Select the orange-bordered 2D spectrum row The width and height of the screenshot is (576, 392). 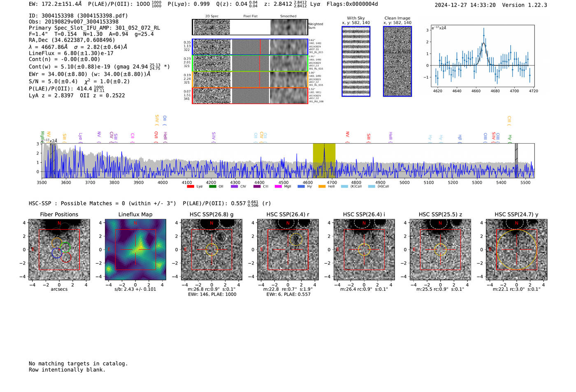(x=250, y=79)
